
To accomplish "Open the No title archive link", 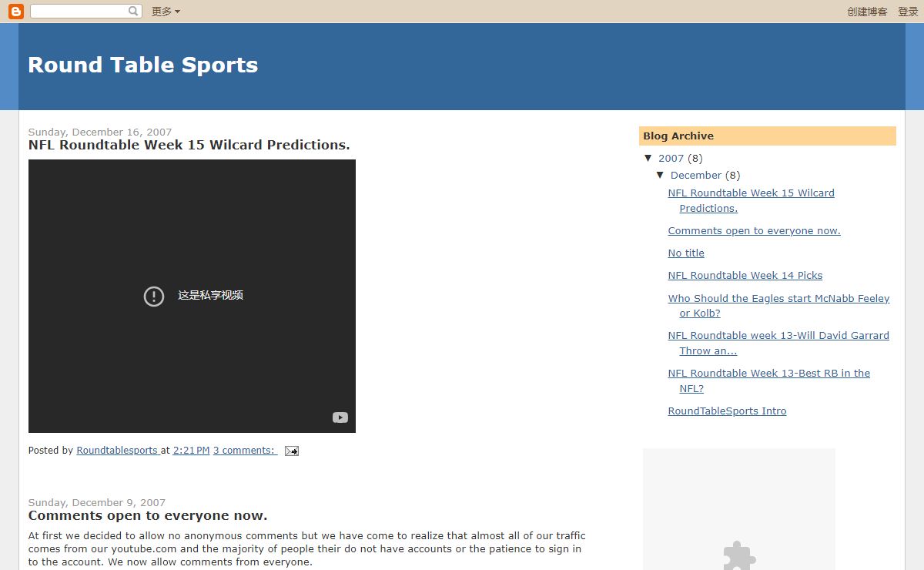I will pos(686,253).
